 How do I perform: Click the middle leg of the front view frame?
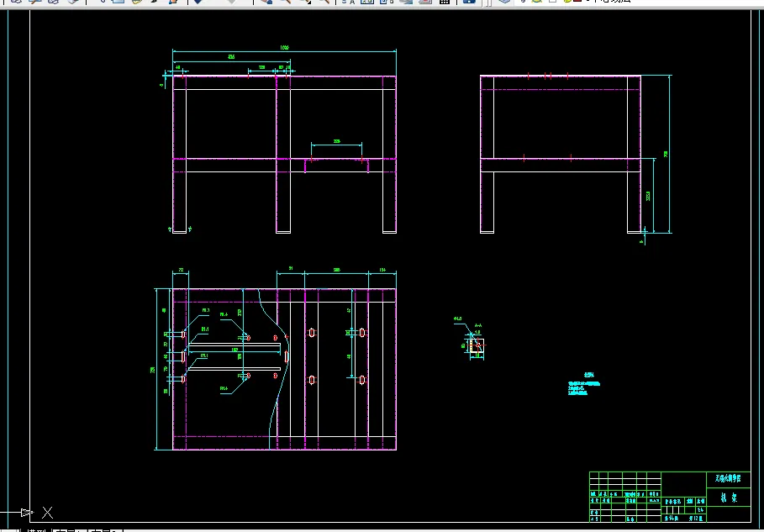click(x=283, y=155)
